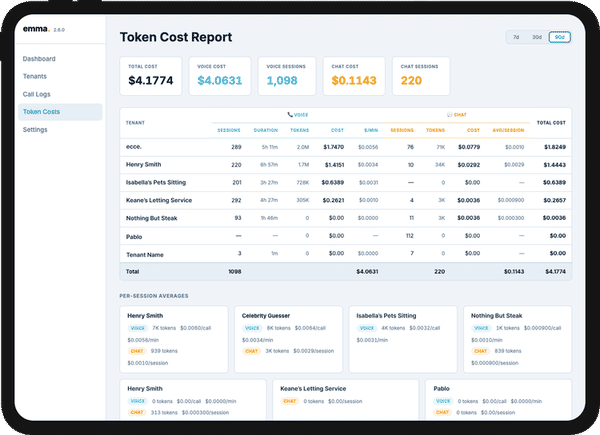Click CHAT badge in Nothing But Steak card
This screenshot has height=435, width=600.
click(x=481, y=351)
